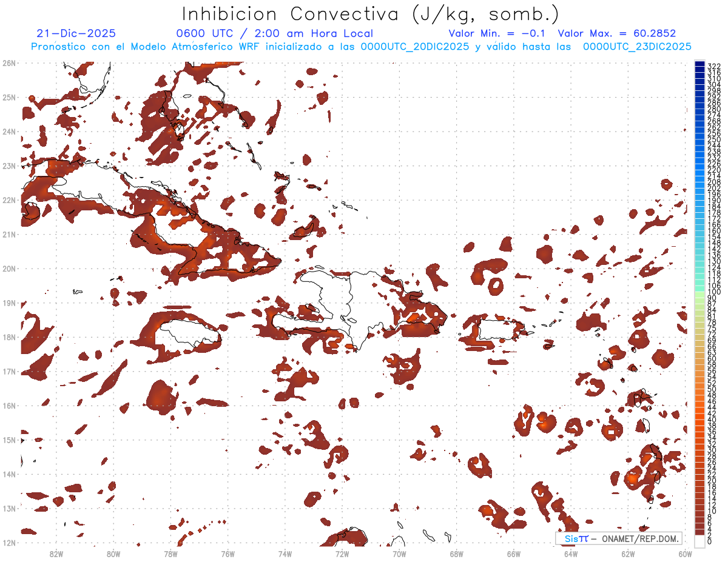Screen dimensions: 728x562
Task: Click the longitude label '78W'
Action: click(x=170, y=554)
